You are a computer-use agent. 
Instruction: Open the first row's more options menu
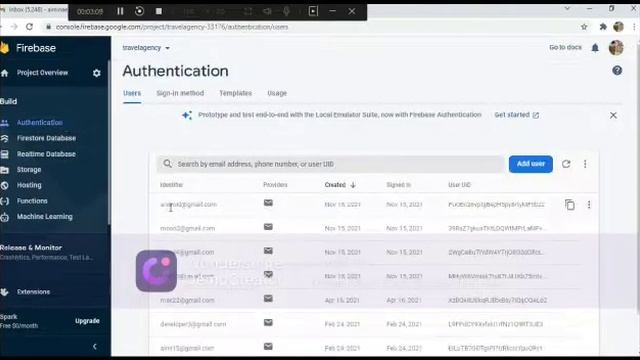click(589, 204)
